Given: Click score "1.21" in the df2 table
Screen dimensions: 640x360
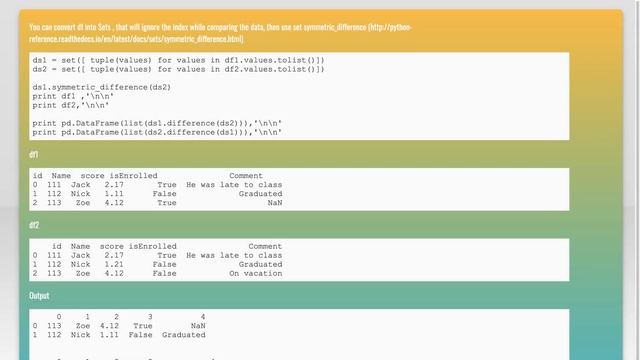Looking at the screenshot, I should pyautogui.click(x=114, y=264).
